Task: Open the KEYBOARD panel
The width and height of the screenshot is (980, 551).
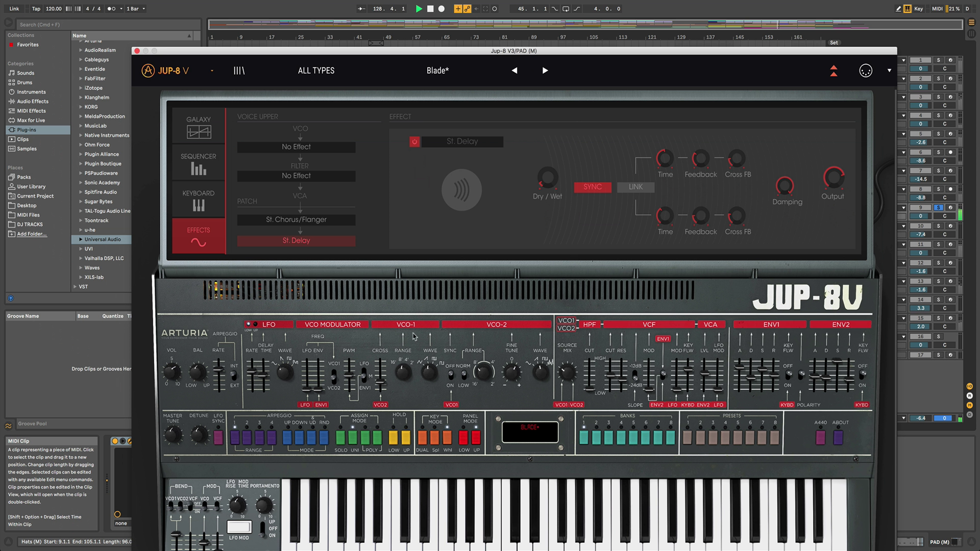Action: pyautogui.click(x=199, y=201)
